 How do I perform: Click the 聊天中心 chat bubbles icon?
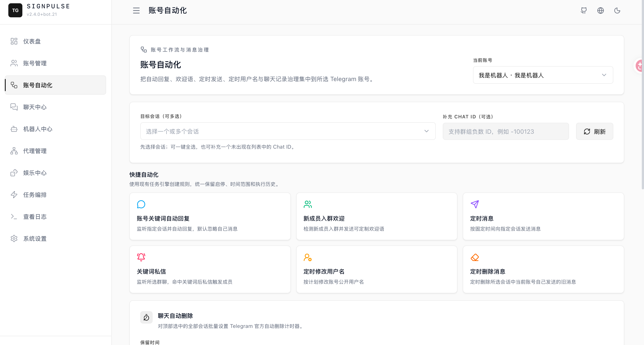click(14, 107)
